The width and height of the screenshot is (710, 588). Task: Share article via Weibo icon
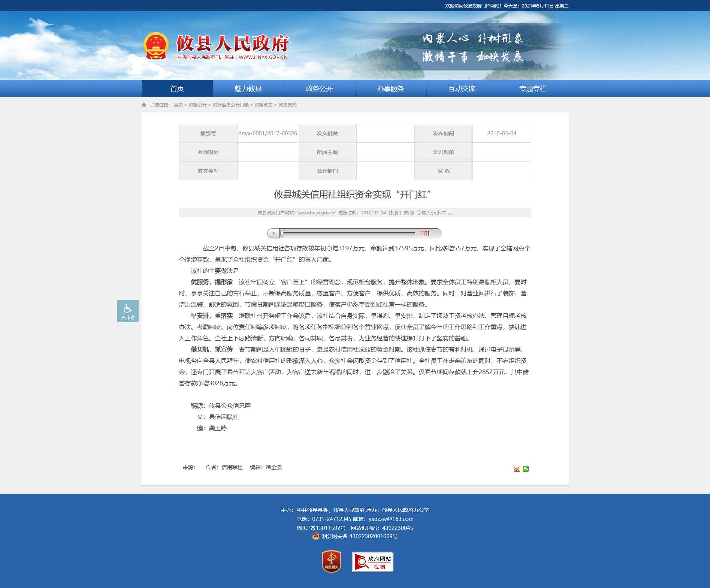(x=517, y=469)
